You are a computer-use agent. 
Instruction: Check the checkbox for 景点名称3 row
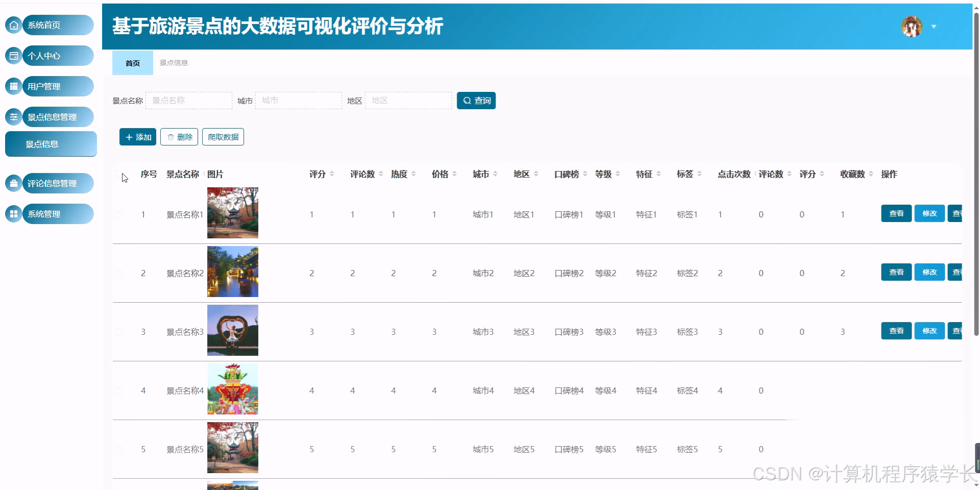tap(120, 331)
